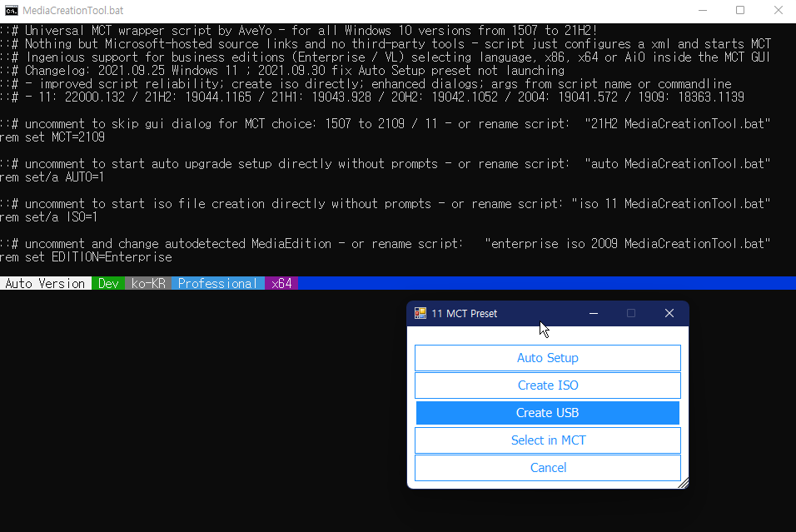Click the MediaCreationTool.bat console icon
The height and width of the screenshot is (532, 796).
[x=11, y=11]
